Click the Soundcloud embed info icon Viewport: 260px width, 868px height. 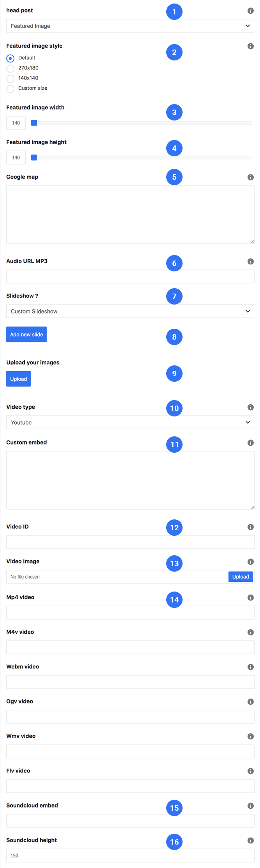click(251, 806)
